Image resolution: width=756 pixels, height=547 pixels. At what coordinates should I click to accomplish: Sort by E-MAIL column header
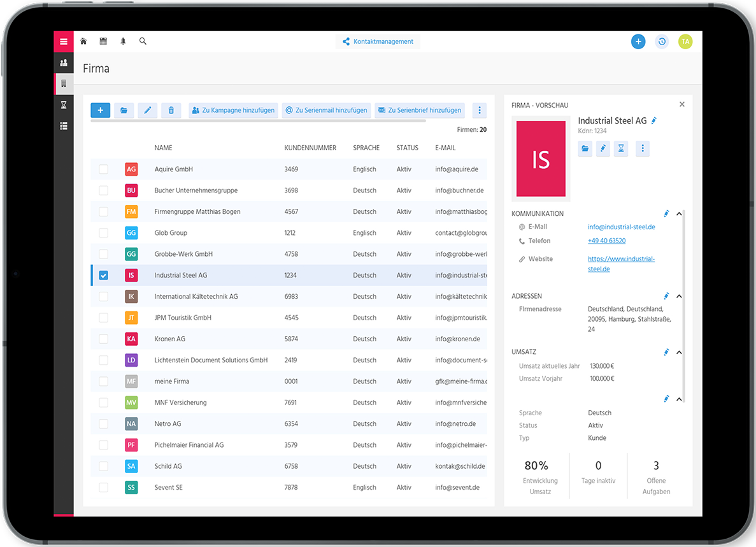445,148
